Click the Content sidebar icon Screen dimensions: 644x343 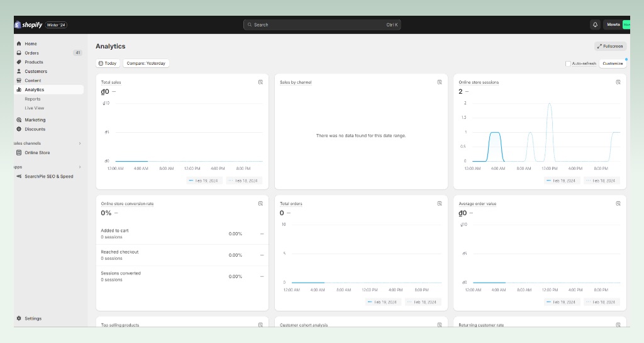[19, 81]
